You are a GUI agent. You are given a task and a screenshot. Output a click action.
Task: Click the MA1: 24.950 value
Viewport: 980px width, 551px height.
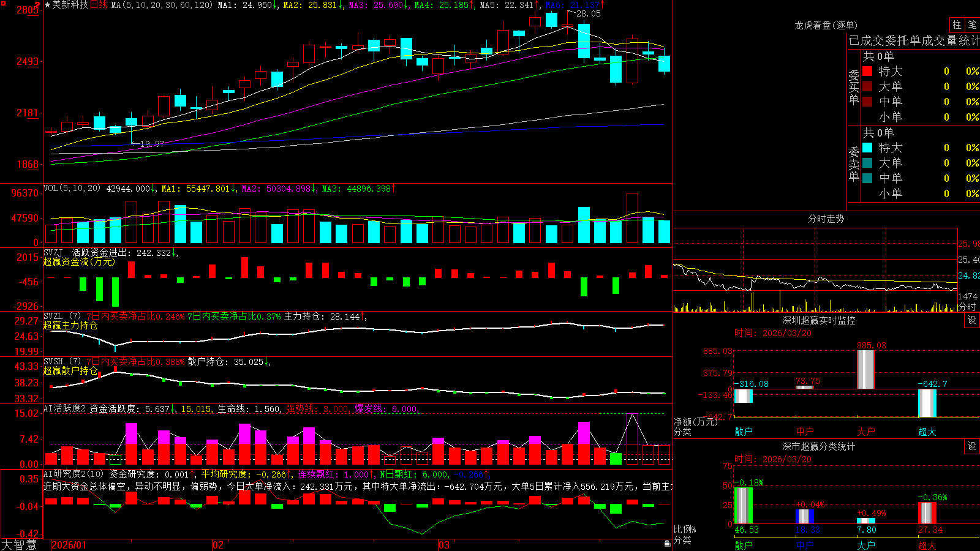tap(248, 5)
